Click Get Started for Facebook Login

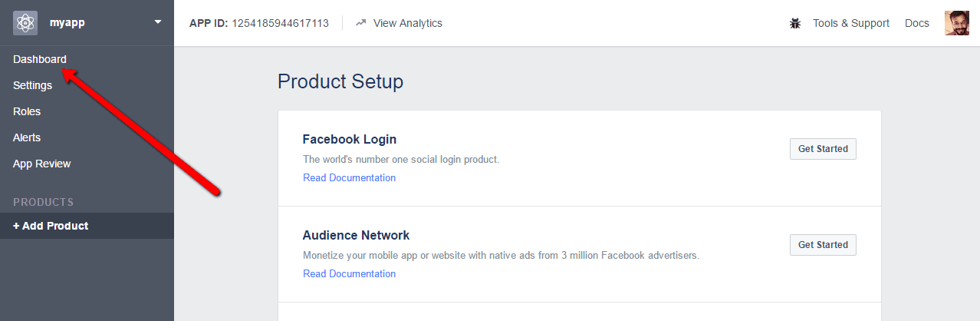pyautogui.click(x=823, y=149)
